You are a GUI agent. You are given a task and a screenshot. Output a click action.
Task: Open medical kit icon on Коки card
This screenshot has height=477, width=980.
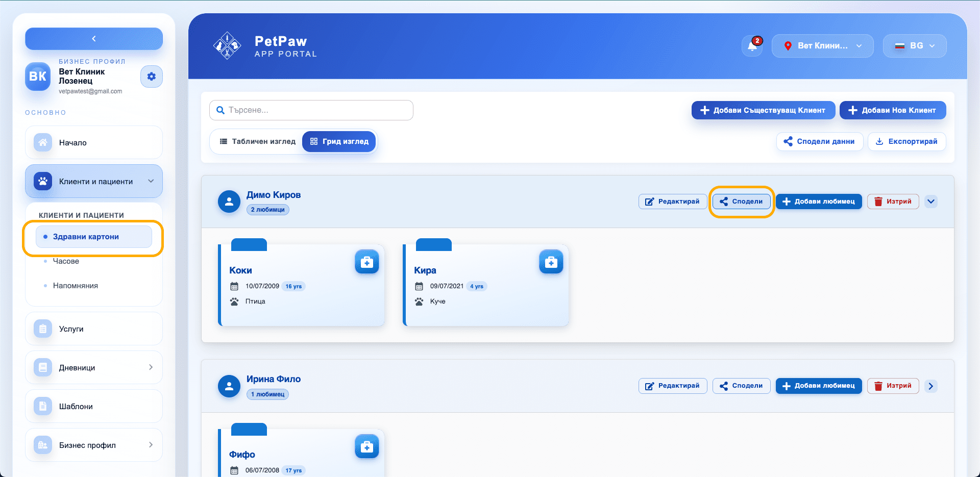pos(367,262)
